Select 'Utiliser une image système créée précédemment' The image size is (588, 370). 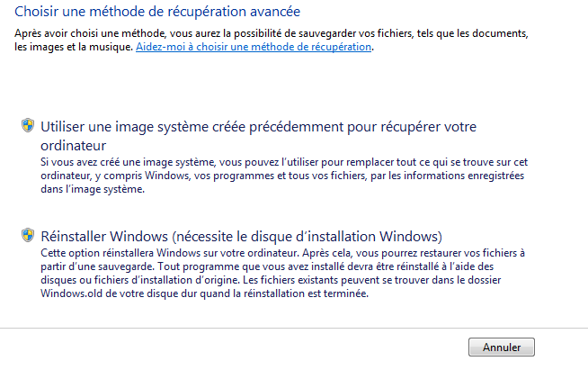(x=258, y=136)
